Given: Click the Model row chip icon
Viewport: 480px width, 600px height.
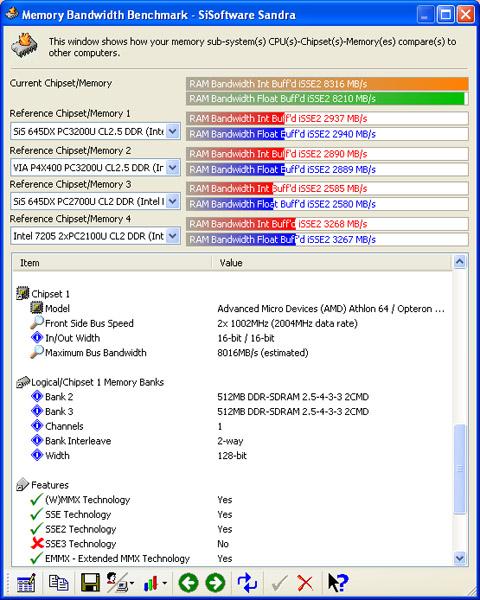Looking at the screenshot, I should (x=37, y=308).
